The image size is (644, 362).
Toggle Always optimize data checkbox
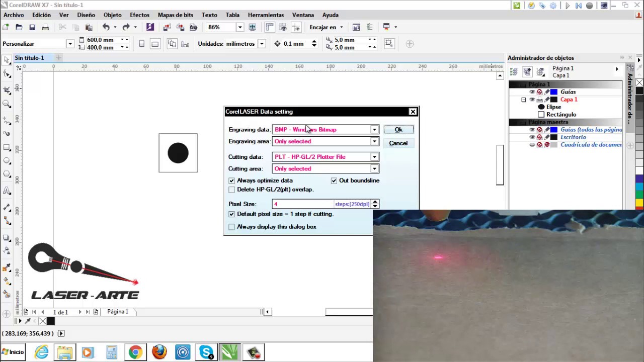click(x=231, y=180)
